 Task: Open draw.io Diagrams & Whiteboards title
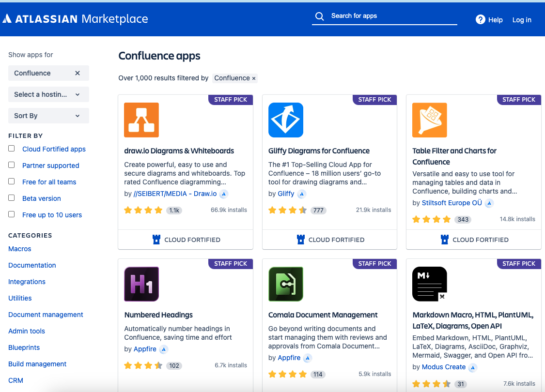[179, 151]
